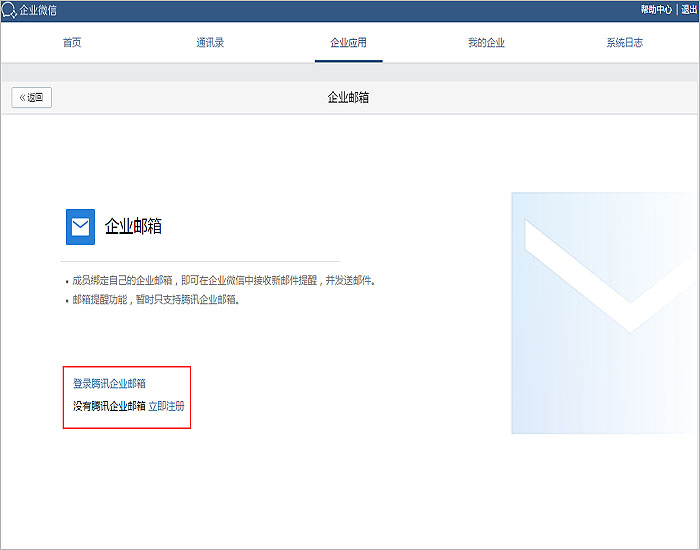Click the centered 企业邮箱 page title
Image resolution: width=700 pixels, height=550 pixels.
coord(348,98)
